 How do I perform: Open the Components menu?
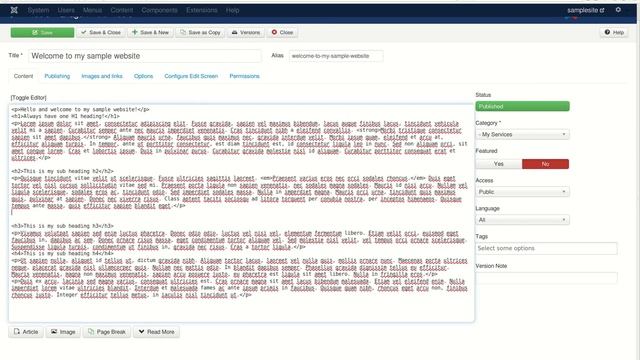click(160, 10)
